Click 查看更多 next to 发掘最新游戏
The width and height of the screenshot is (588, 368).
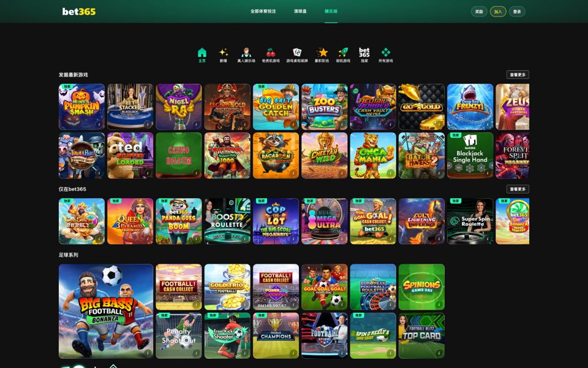click(x=518, y=75)
